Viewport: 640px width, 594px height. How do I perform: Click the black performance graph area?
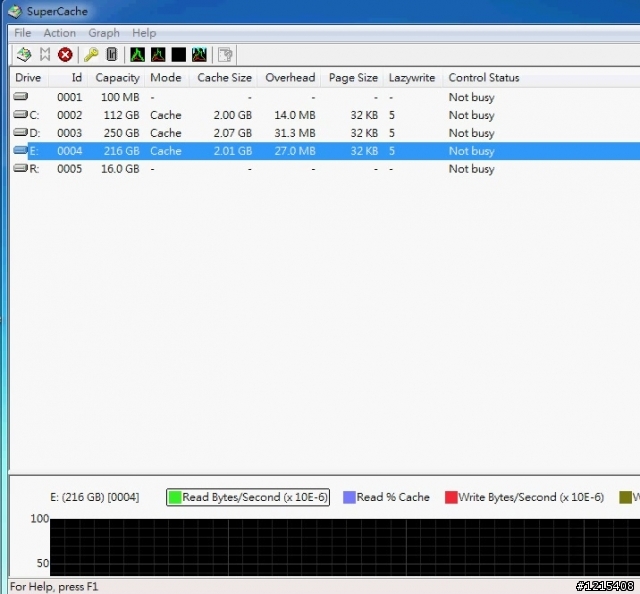[x=345, y=547]
